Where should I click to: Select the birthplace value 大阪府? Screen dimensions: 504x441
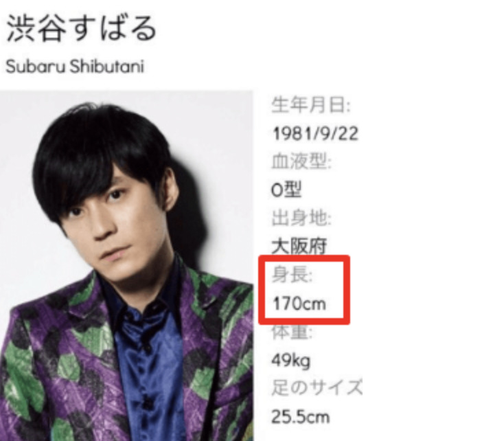click(x=299, y=246)
